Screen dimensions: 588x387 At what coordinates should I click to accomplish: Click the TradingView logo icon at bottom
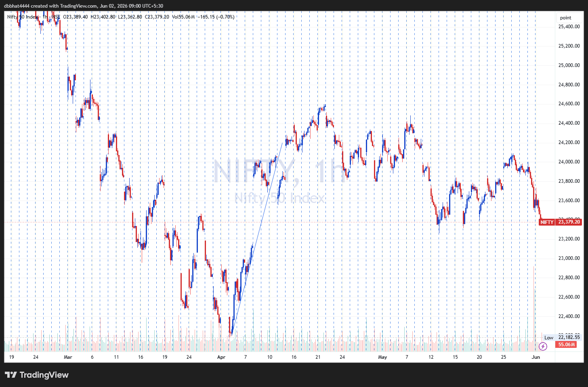point(11,375)
